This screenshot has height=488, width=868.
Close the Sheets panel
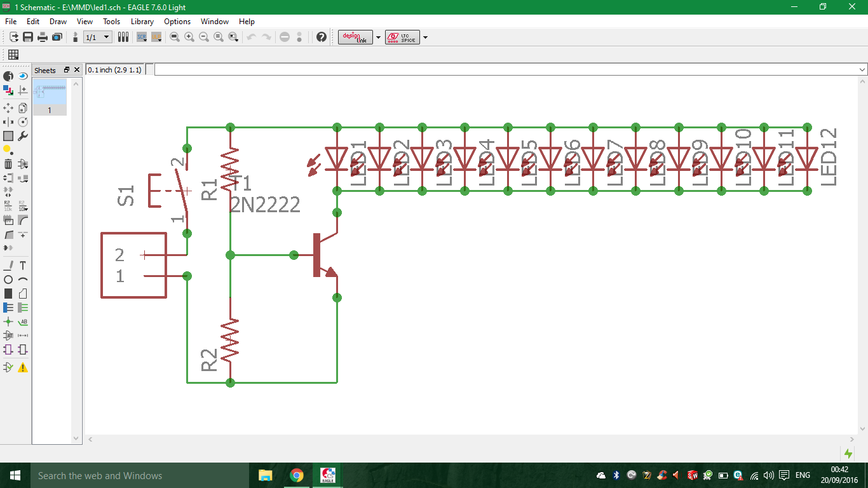coord(77,70)
